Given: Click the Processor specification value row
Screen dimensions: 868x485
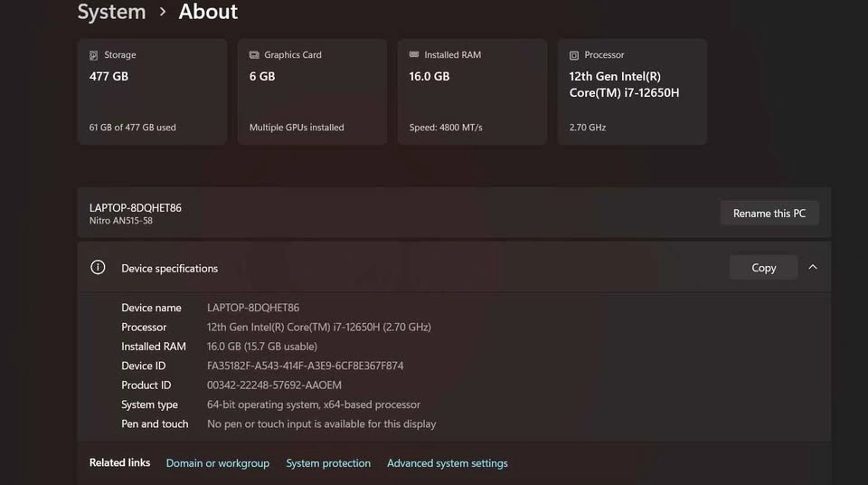Looking at the screenshot, I should click(319, 327).
